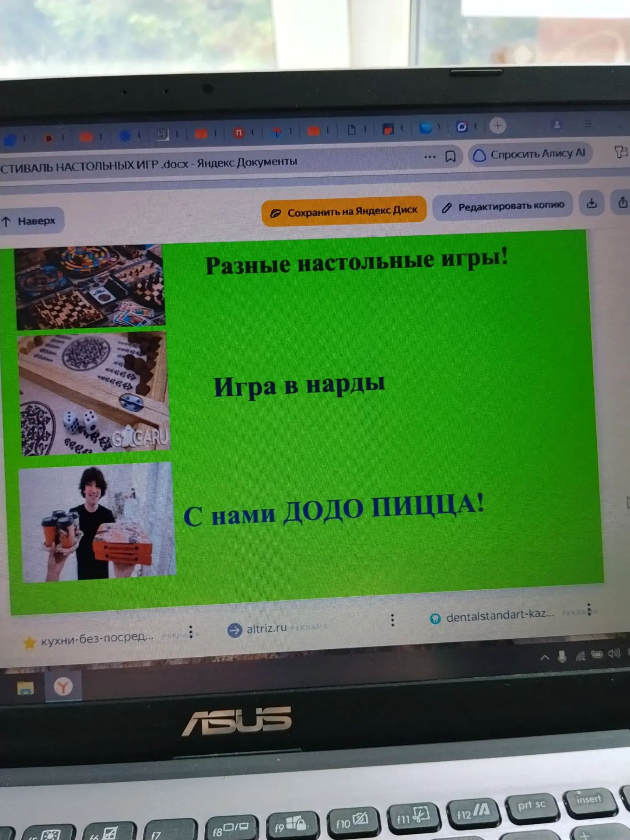630x840 pixels.
Task: Switch to the blank page icon tab
Action: [351, 130]
